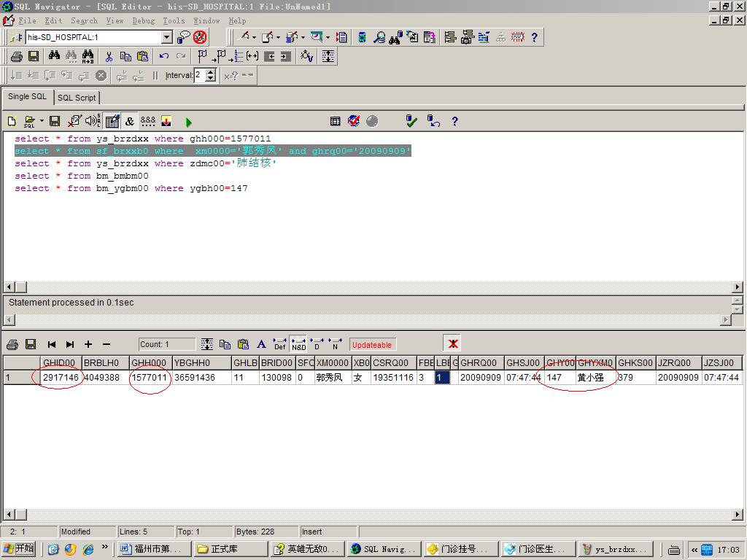Click the fetch all rows red down-arrow icon
Image resolution: width=747 pixels, height=560 pixels.
(166, 122)
